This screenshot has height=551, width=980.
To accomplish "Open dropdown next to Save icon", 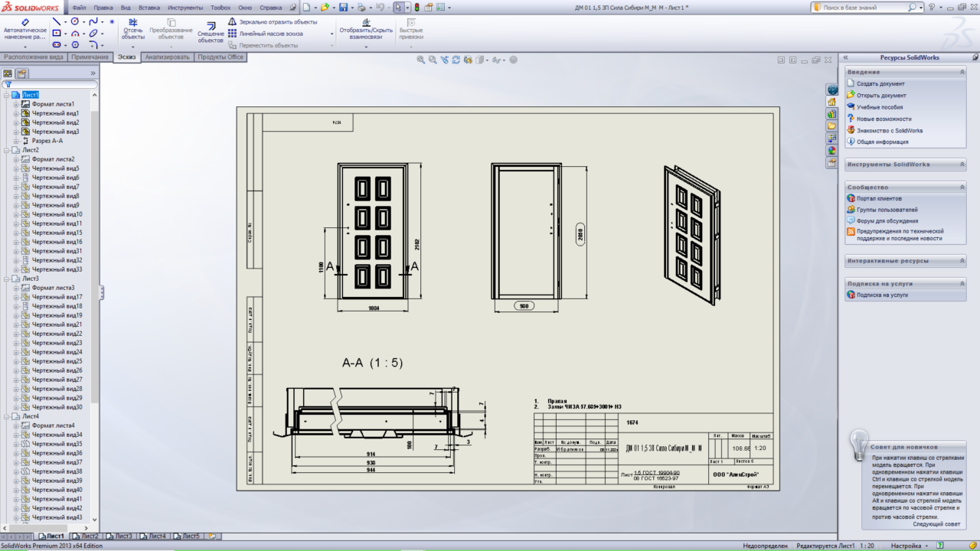I will pyautogui.click(x=352, y=8).
